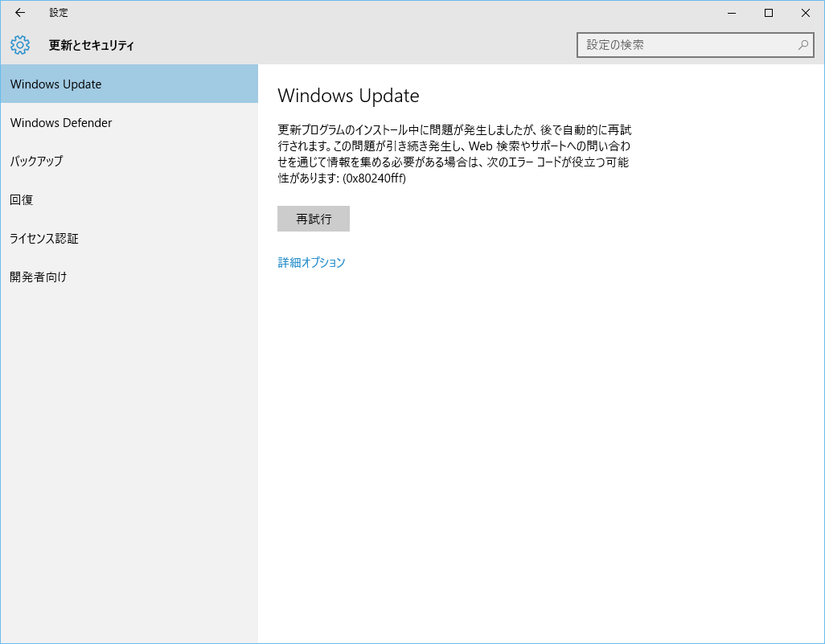Click the search magnifier icon
Screen dimensions: 825x644
pos(803,45)
